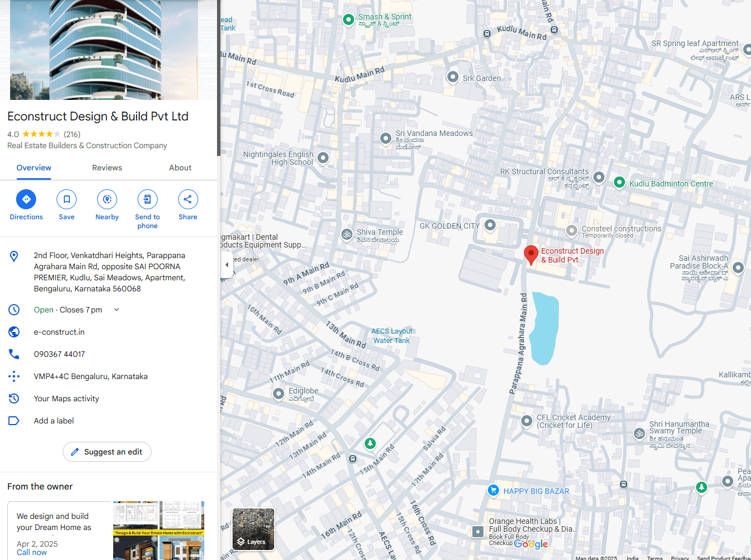Screen dimensions: 751x560
Task: Open the Layers map type switcher
Action: click(x=253, y=529)
